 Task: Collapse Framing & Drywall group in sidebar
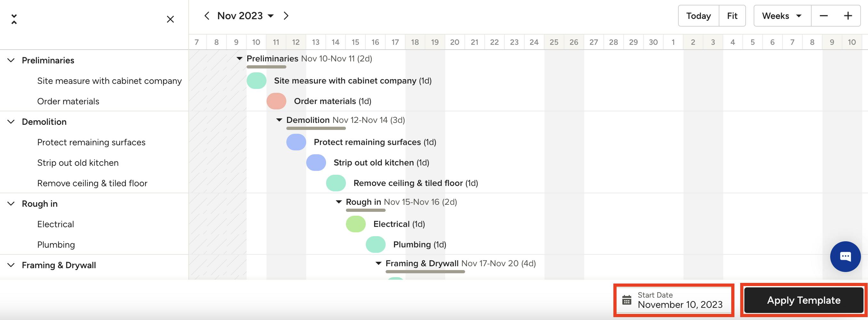[11, 265]
